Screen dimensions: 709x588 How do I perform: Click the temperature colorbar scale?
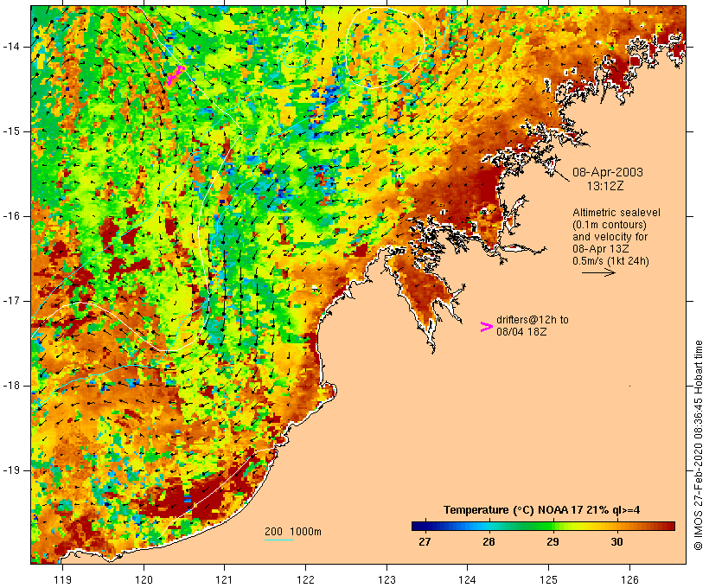(x=543, y=526)
